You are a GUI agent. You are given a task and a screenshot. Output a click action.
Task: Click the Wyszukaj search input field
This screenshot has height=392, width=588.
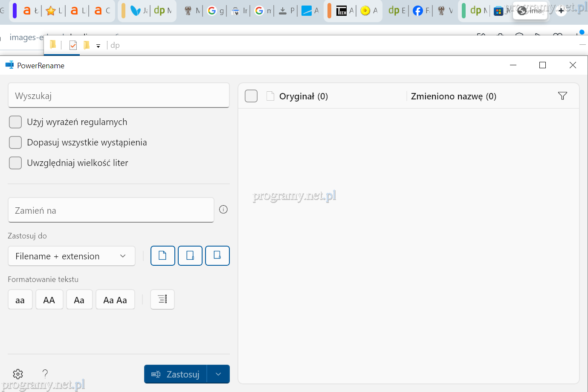tap(119, 96)
